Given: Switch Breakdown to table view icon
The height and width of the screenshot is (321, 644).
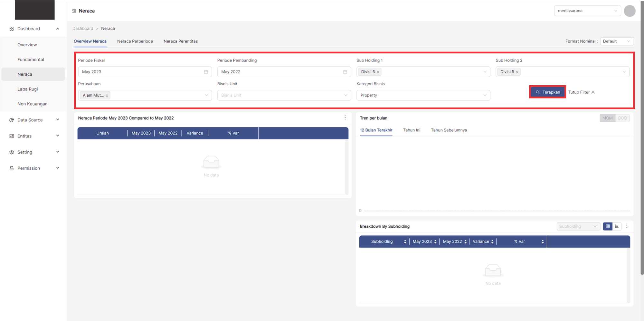Looking at the screenshot, I should 608,226.
